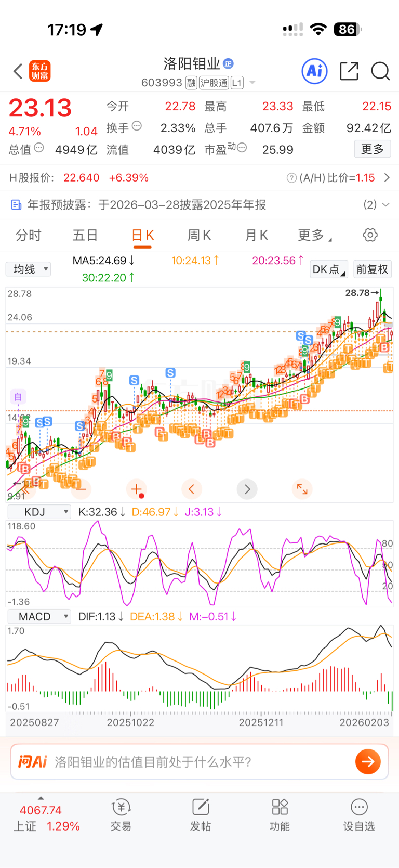Tap the 更多 button in quote panel
This screenshot has width=399, height=868.
point(373,149)
